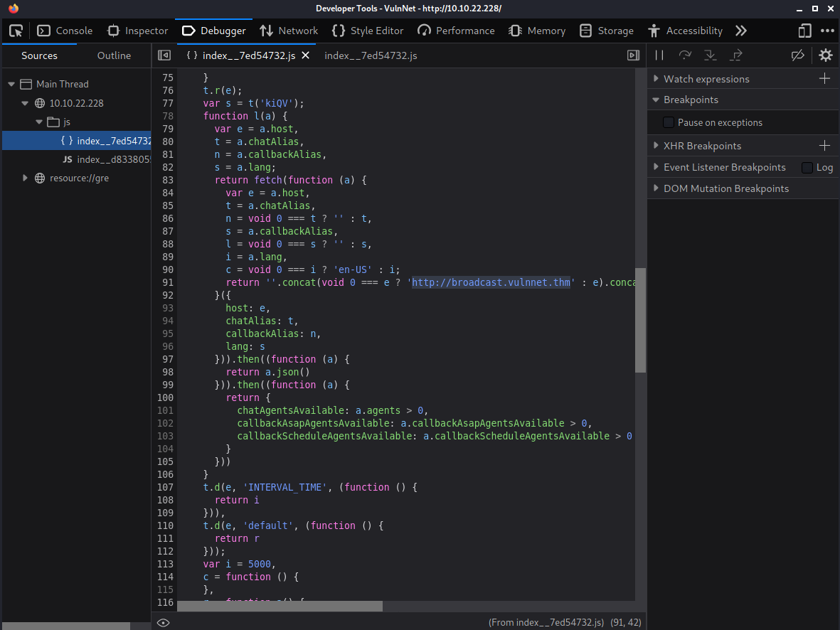Collapse the 10.10.22.228 host node
Image resolution: width=840 pixels, height=630 pixels.
pyautogui.click(x=25, y=103)
